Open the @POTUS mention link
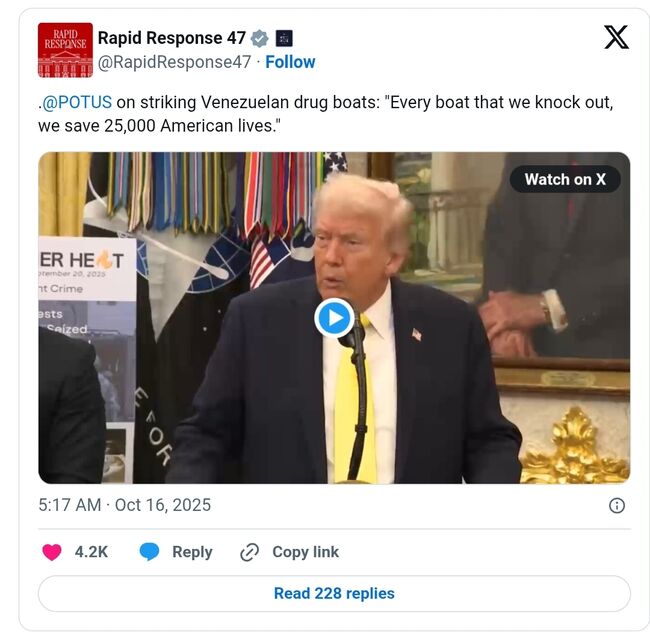This screenshot has width=650, height=642. 77,102
